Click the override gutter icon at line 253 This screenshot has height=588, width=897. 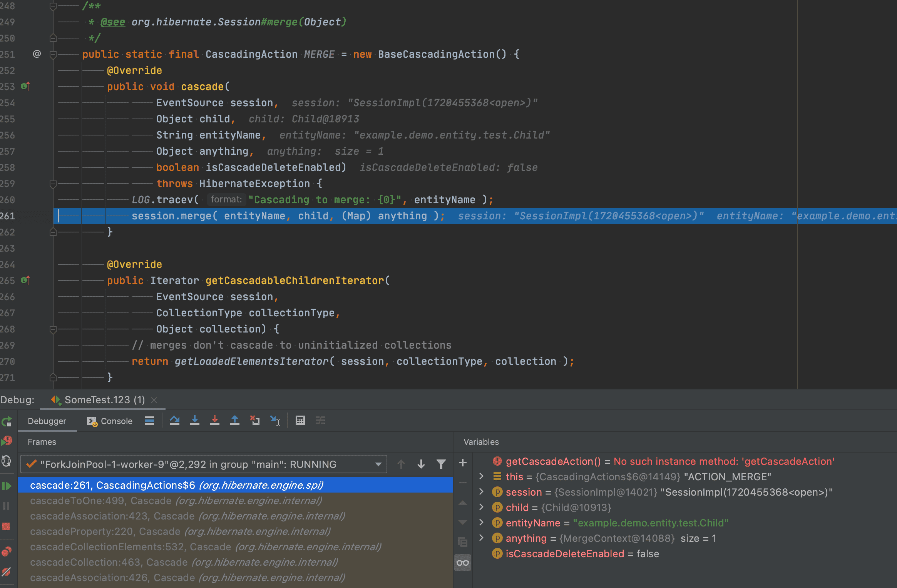(25, 86)
